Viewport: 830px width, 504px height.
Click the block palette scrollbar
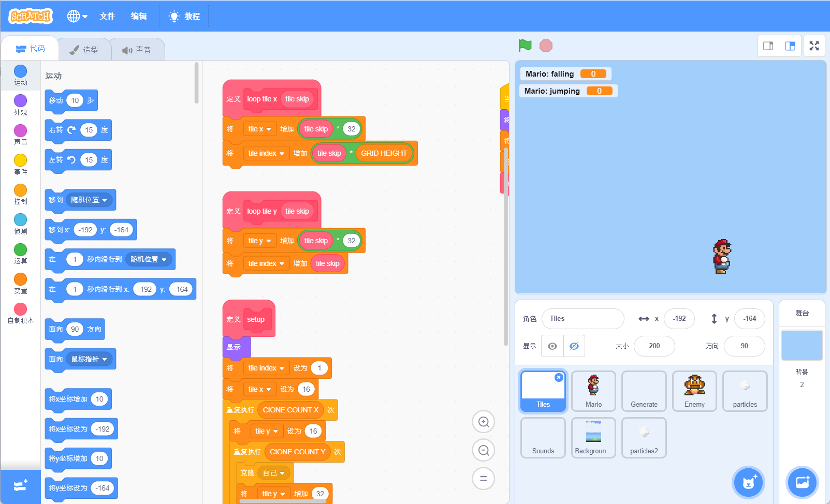click(197, 83)
